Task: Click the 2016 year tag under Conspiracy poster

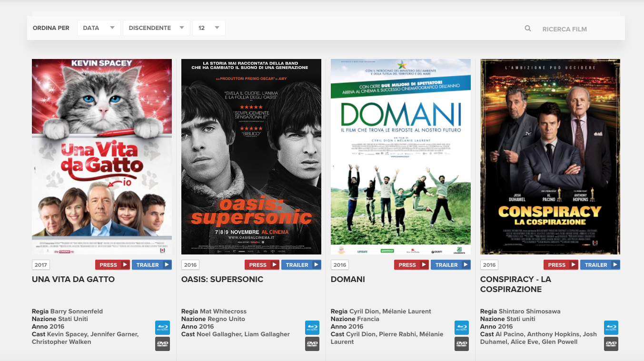Action: (x=489, y=265)
